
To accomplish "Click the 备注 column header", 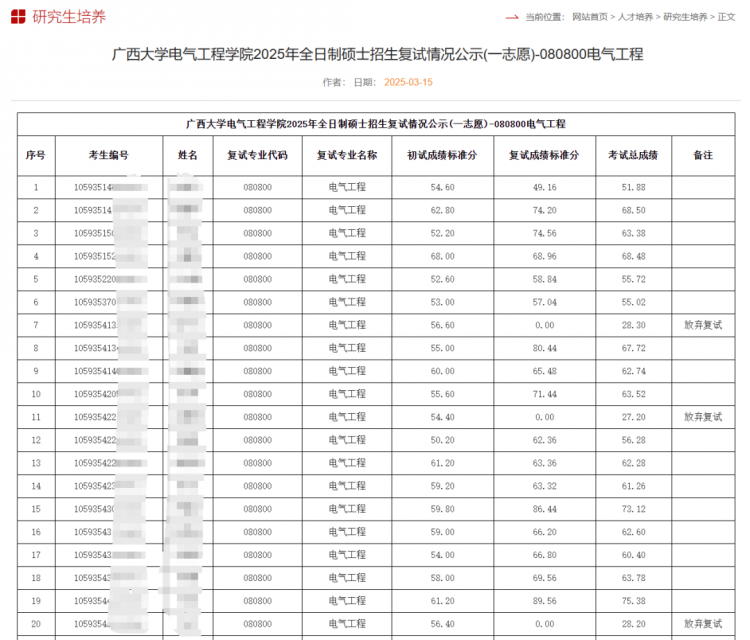I will 703,155.
